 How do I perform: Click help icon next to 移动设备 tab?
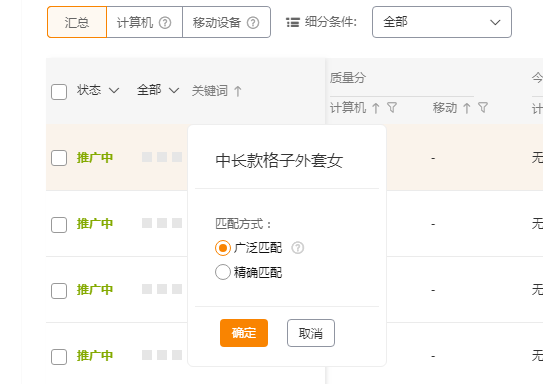253,23
